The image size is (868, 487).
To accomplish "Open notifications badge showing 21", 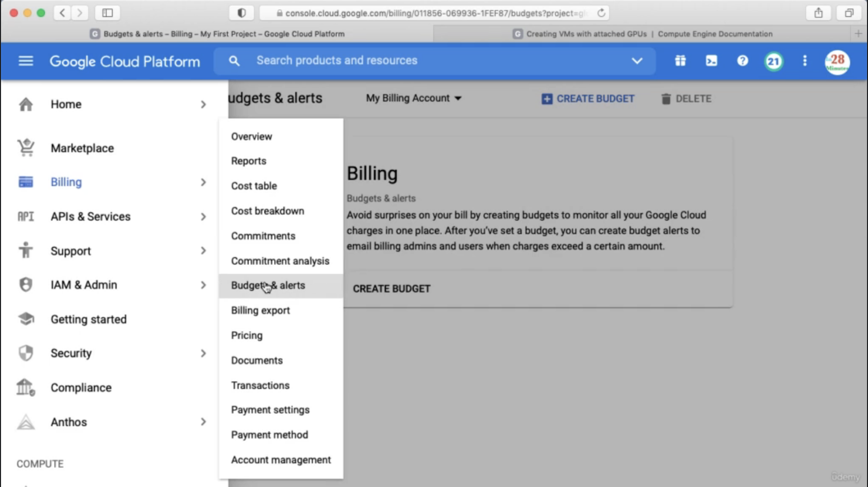I will point(773,62).
